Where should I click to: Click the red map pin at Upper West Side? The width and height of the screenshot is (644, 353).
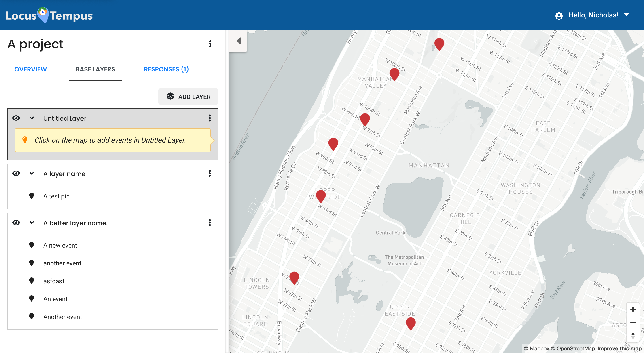(320, 196)
